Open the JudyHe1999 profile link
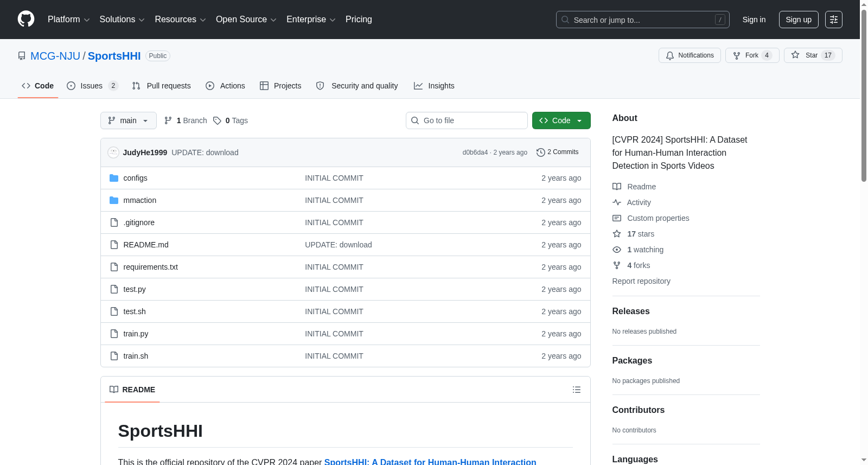This screenshot has height=465, width=868. click(x=145, y=152)
